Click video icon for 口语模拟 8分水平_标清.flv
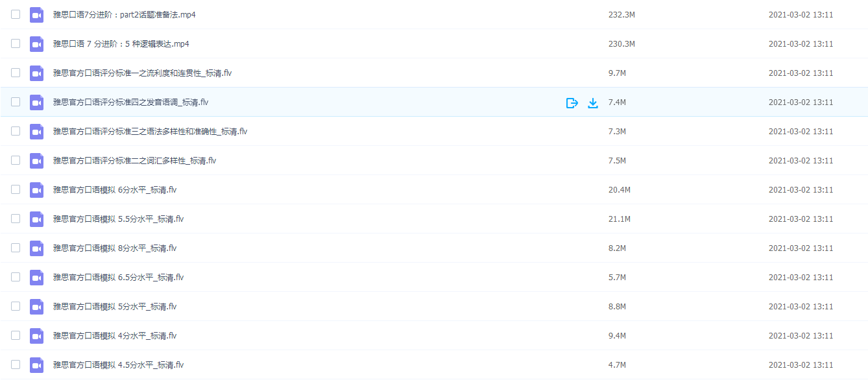 [x=36, y=248]
